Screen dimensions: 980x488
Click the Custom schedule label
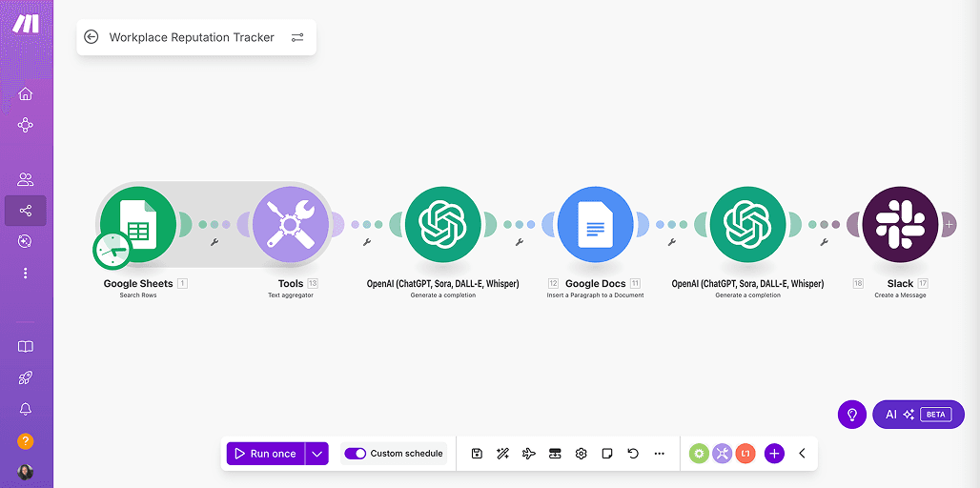click(407, 454)
